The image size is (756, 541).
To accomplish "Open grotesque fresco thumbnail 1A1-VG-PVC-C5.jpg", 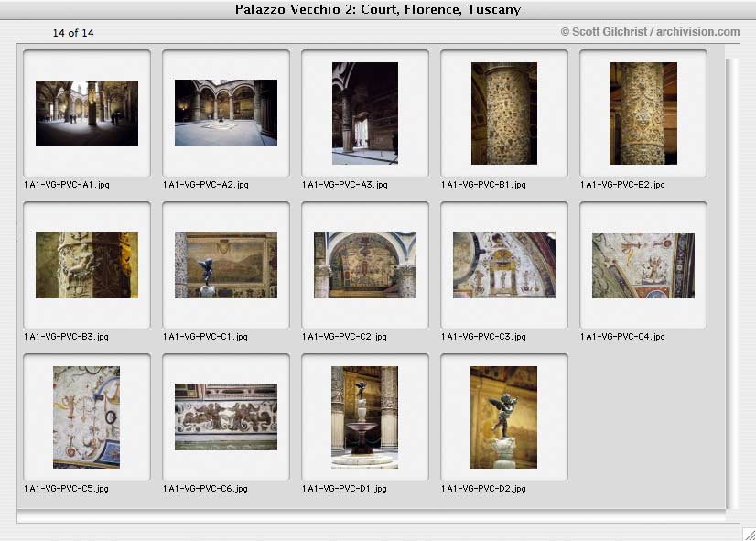I will [86, 417].
